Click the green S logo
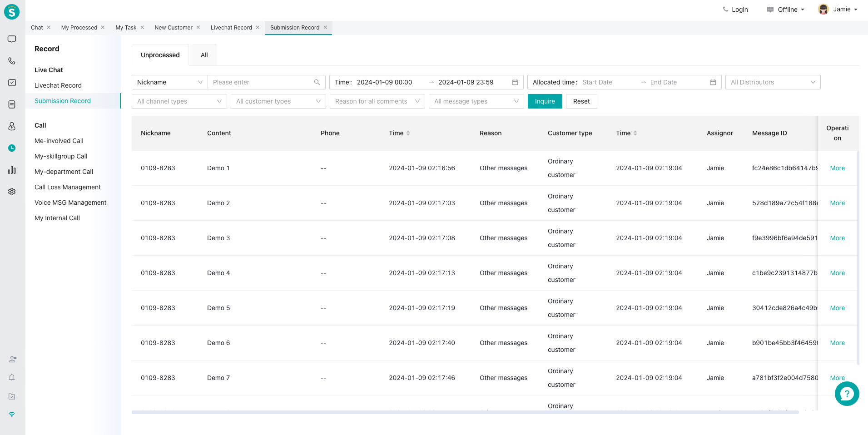 pyautogui.click(x=12, y=12)
